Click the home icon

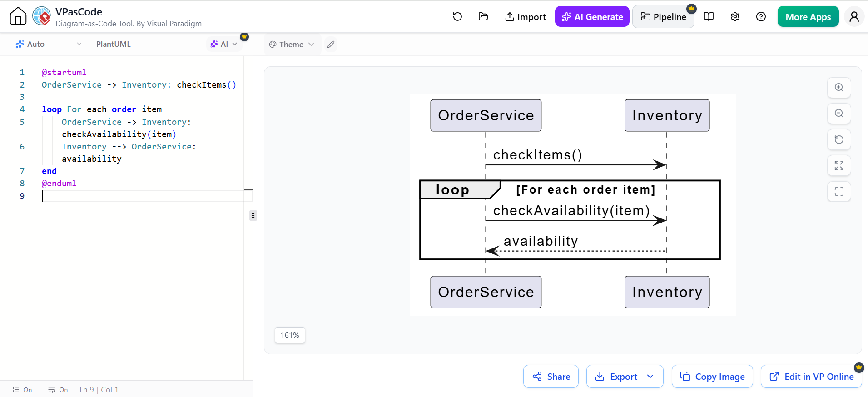18,16
